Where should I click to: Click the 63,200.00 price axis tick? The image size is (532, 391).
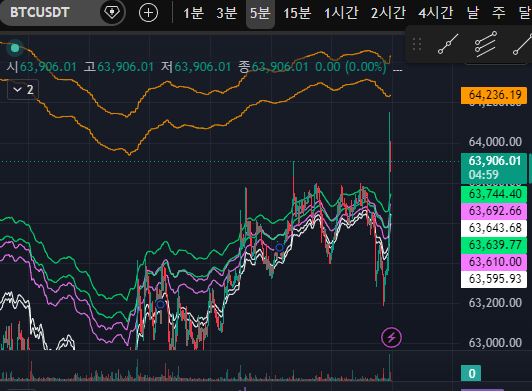pyautogui.click(x=495, y=303)
